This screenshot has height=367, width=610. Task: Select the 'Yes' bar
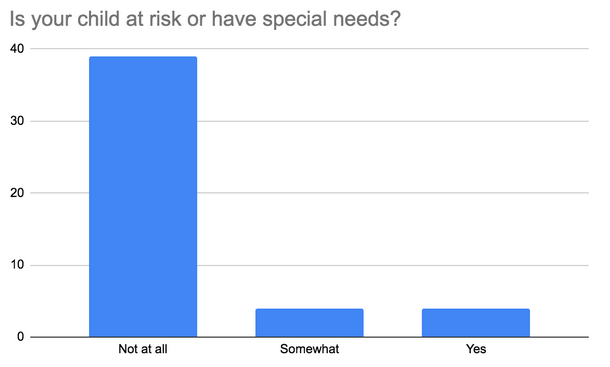[x=476, y=323]
